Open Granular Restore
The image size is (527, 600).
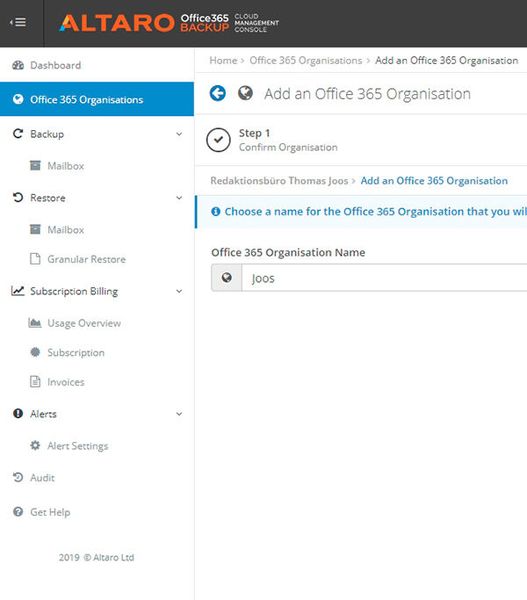pos(86,259)
